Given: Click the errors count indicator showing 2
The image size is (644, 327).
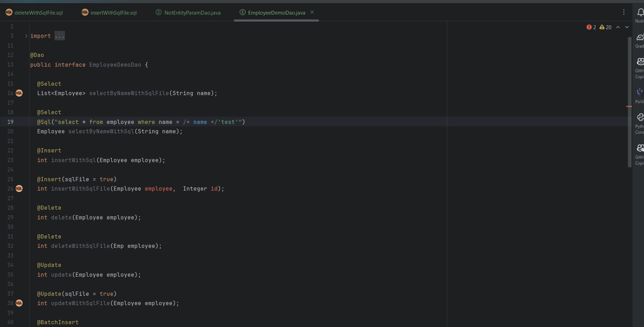Looking at the screenshot, I should (x=591, y=27).
